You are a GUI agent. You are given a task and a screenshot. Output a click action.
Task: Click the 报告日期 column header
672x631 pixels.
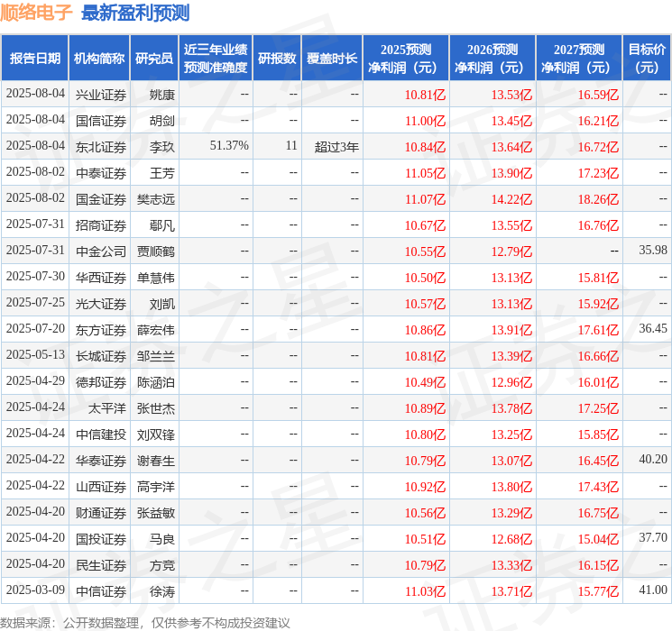(34, 59)
